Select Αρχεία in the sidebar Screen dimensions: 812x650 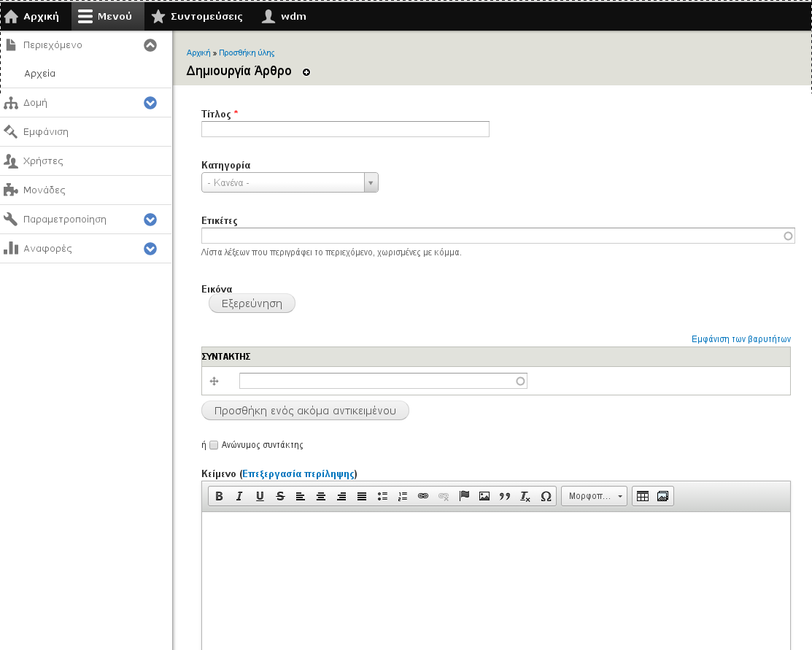pyautogui.click(x=40, y=74)
